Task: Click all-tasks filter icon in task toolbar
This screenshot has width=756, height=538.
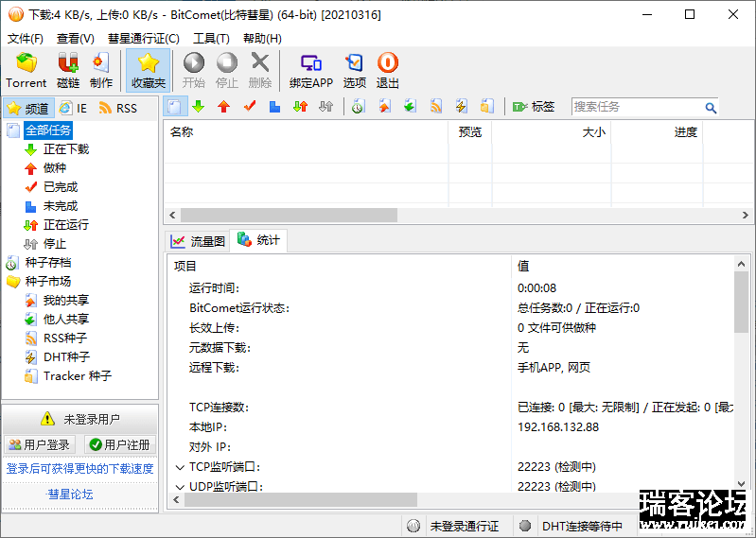Action: pos(175,107)
